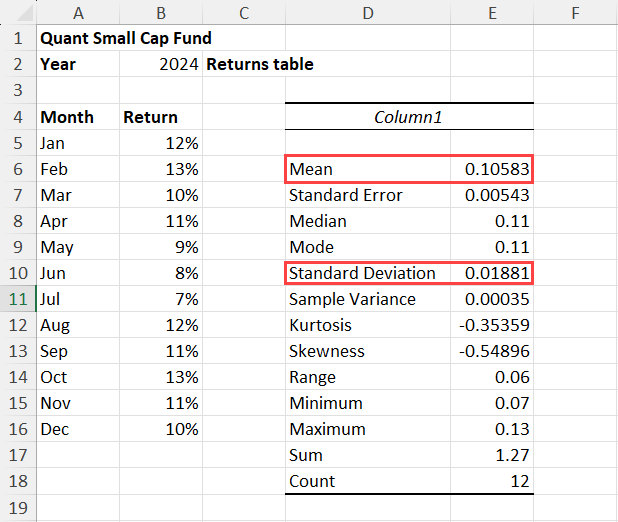The height and width of the screenshot is (522, 618).
Task: Select the 'Aug' month cell
Action: tap(78, 325)
